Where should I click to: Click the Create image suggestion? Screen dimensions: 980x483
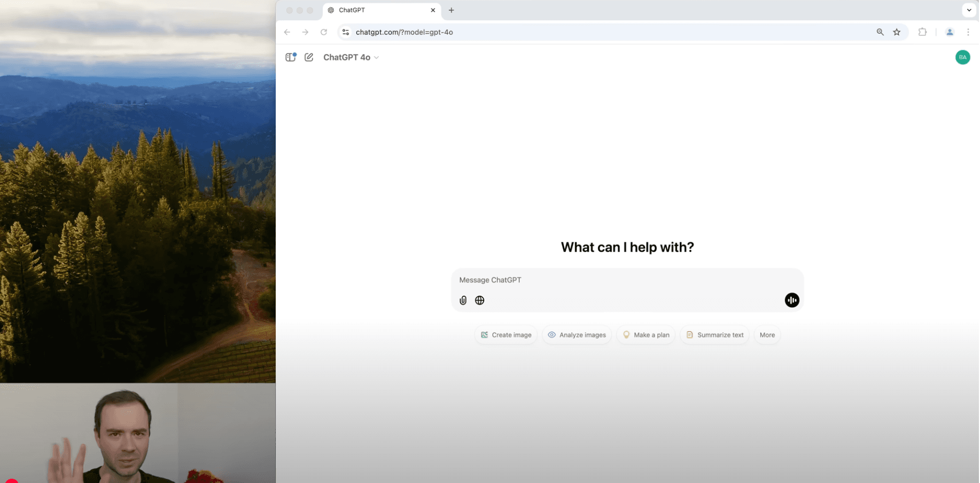[506, 335]
